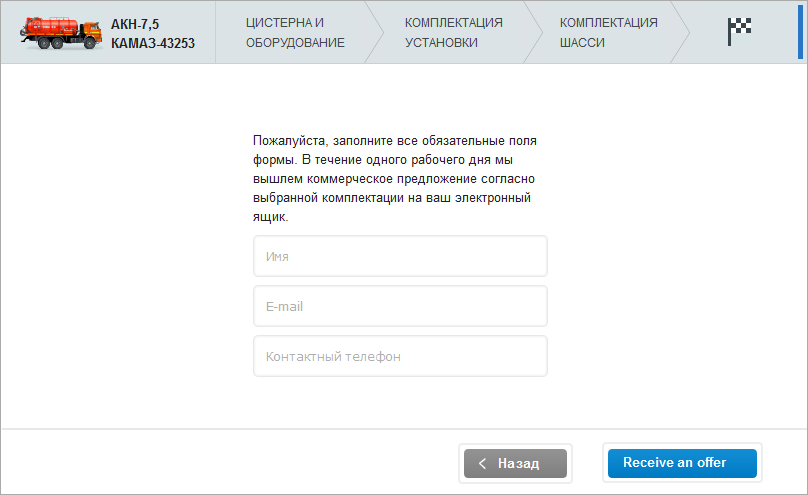Click the orange tanker truck image
The image size is (808, 495).
pyautogui.click(x=59, y=32)
